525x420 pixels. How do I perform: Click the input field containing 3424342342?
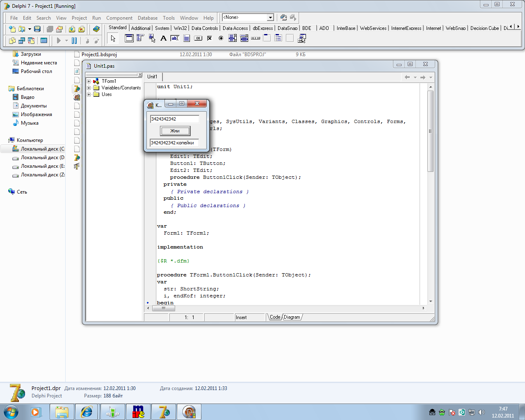[x=174, y=119]
